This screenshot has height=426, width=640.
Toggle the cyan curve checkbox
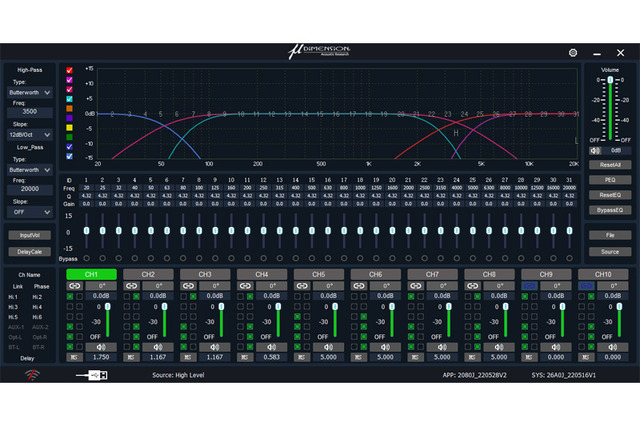coord(69,99)
